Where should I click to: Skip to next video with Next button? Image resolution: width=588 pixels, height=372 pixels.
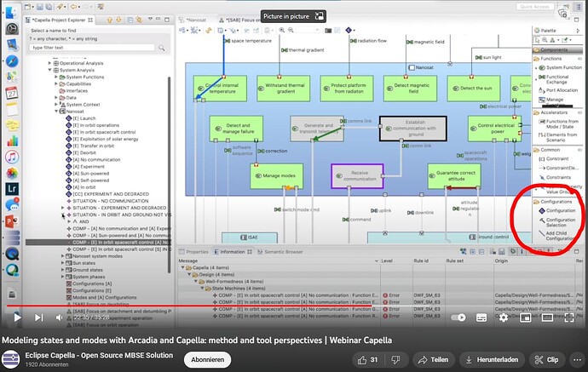pyautogui.click(x=38, y=318)
